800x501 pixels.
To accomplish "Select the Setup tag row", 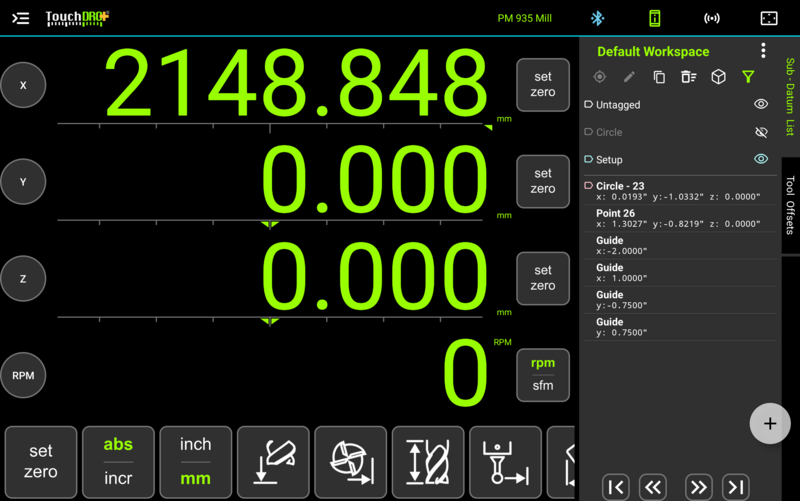I will pyautogui.click(x=680, y=160).
